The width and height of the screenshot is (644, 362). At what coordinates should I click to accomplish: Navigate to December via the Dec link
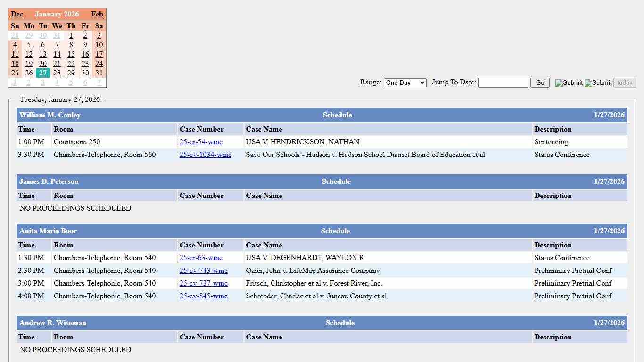tap(17, 14)
